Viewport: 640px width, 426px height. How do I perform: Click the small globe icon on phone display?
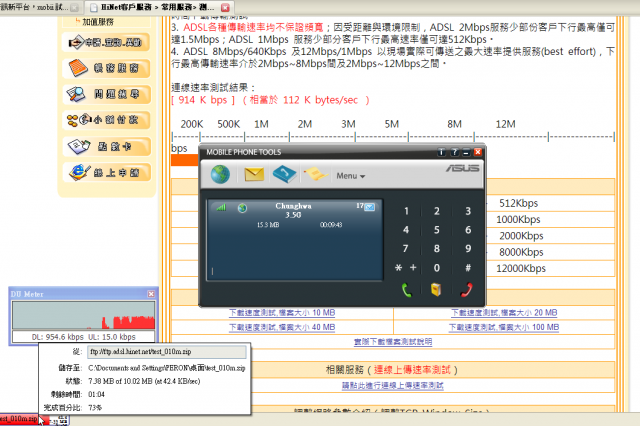[x=242, y=208]
